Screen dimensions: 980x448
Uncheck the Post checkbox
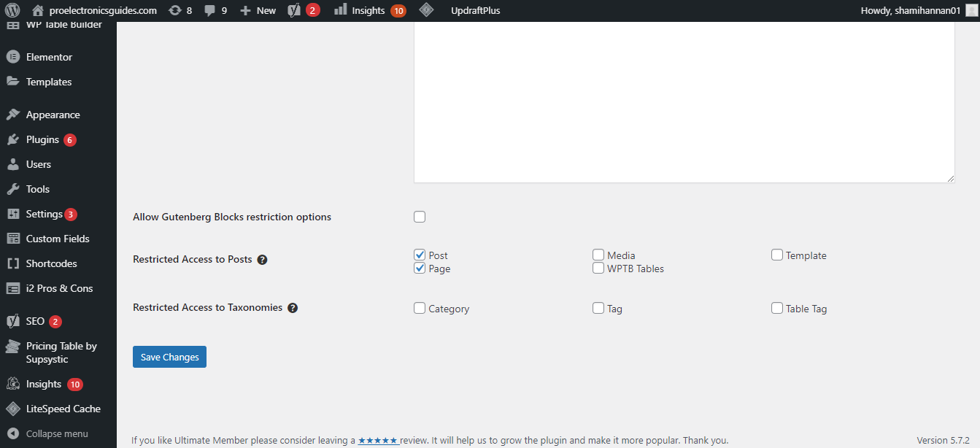click(420, 255)
